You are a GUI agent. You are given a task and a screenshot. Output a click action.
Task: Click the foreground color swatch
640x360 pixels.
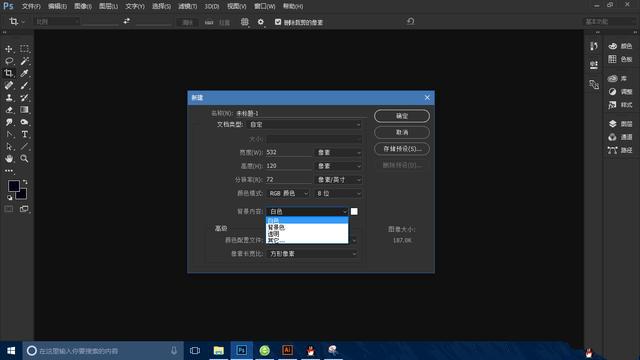pyautogui.click(x=13, y=186)
